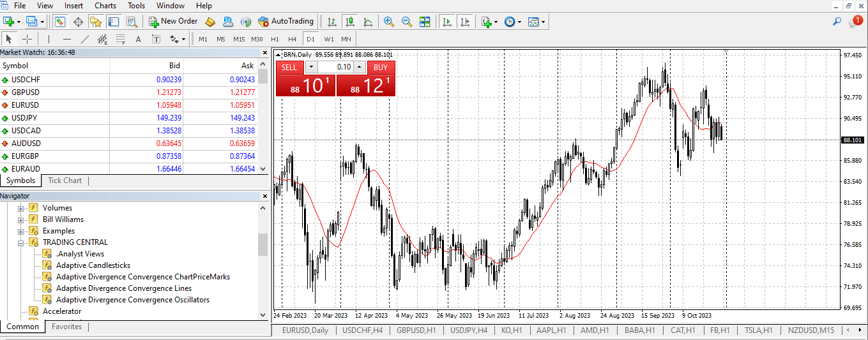Draw a trendline with the Trendline tool
868x340 pixels.
[x=84, y=39]
